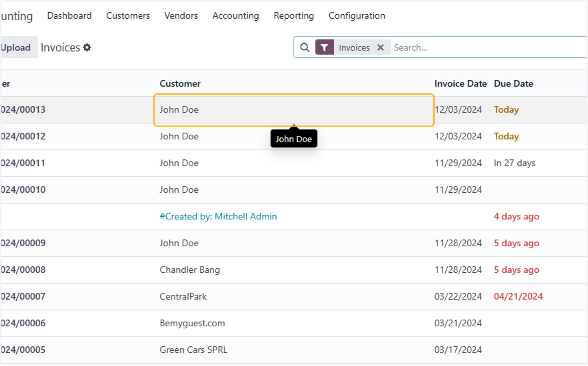Open the Green Cars SPRL invoice row
The width and height of the screenshot is (588, 366).
click(x=294, y=350)
